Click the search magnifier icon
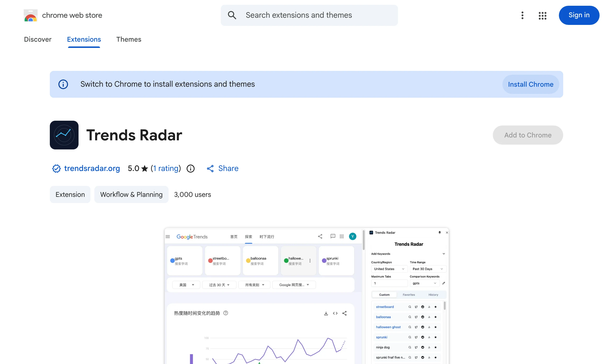 coord(232,15)
